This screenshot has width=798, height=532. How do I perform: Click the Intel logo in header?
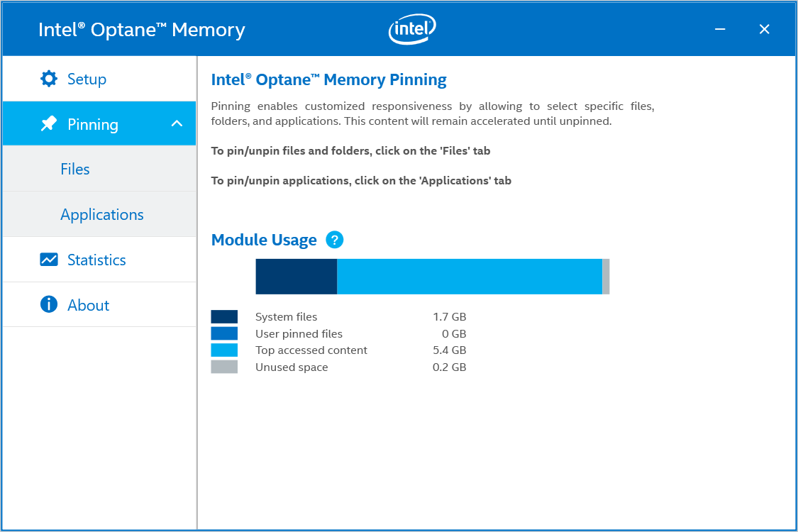(411, 29)
